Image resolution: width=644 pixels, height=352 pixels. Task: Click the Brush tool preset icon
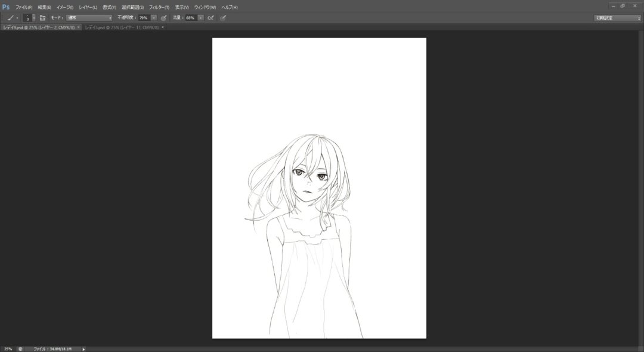[x=11, y=18]
